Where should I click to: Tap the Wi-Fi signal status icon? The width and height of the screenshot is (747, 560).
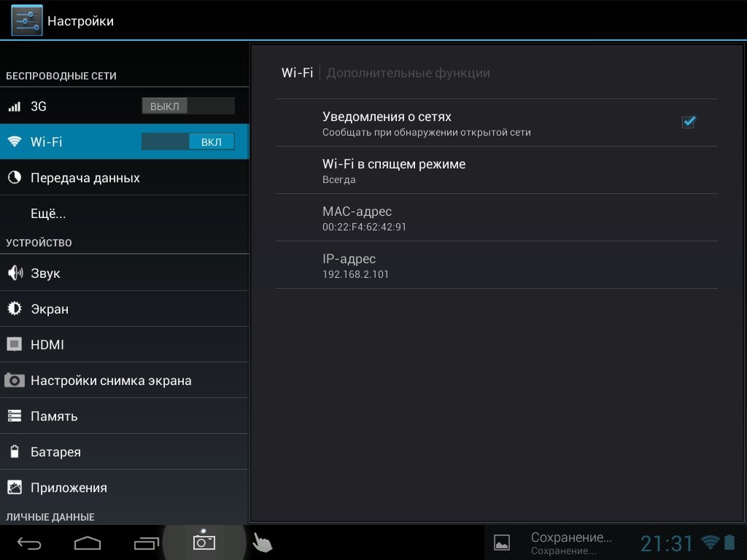click(x=709, y=542)
